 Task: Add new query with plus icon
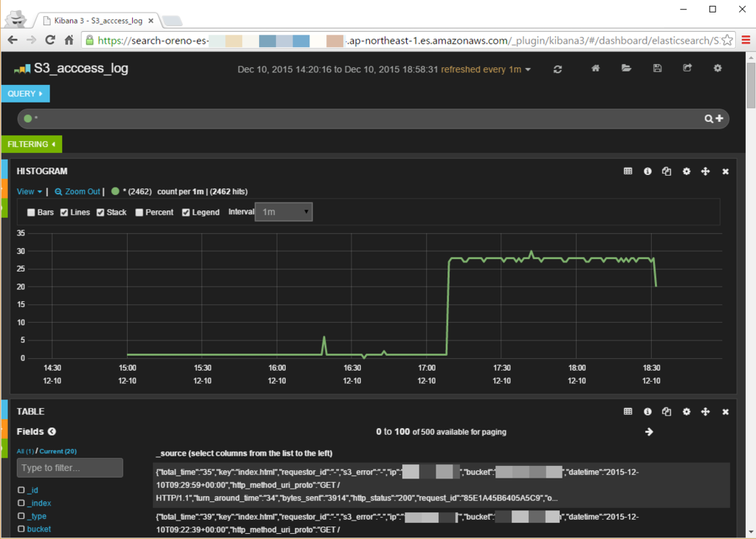(x=719, y=118)
